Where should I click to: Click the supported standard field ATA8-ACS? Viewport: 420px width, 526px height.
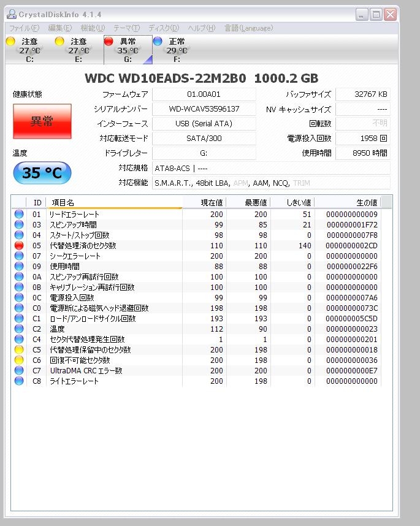pyautogui.click(x=271, y=168)
